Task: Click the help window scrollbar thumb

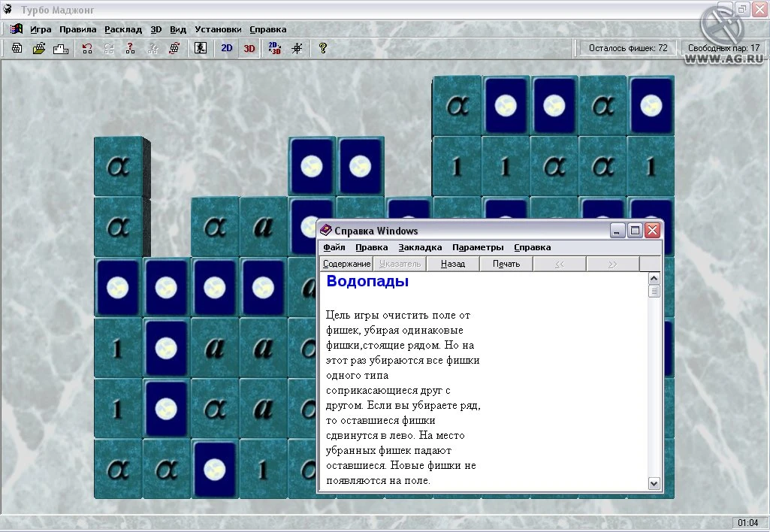Action: pos(654,291)
